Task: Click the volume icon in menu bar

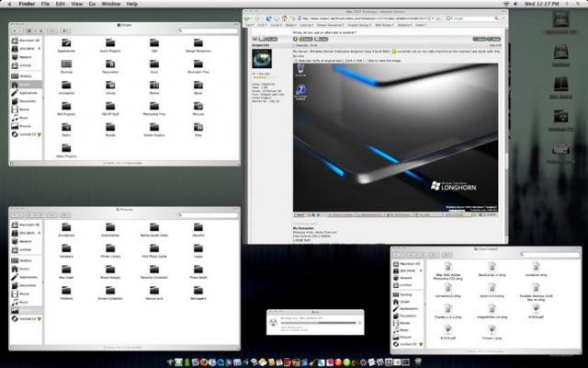Action: pos(515,4)
